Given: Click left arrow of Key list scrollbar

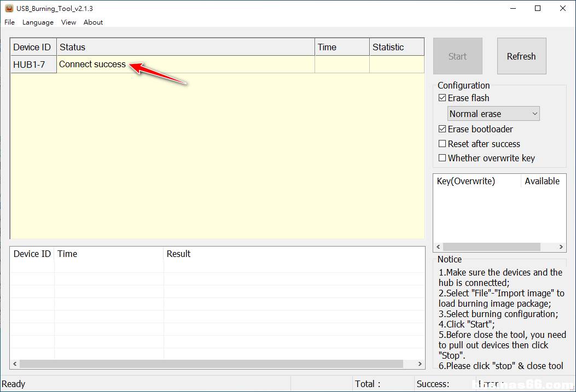Looking at the screenshot, I should (x=438, y=247).
